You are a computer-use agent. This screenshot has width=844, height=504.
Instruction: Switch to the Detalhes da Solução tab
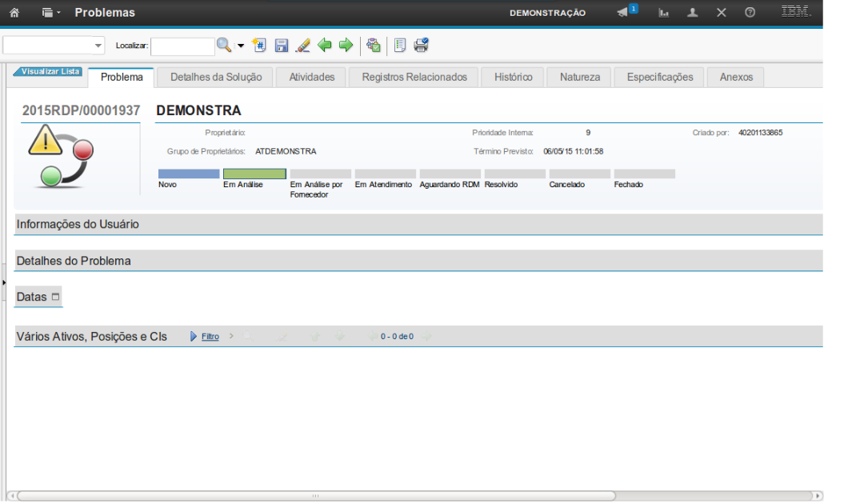click(x=216, y=77)
